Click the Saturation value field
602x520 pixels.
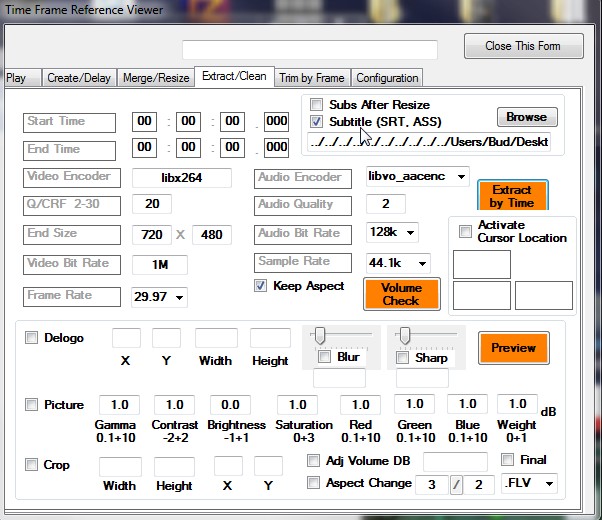298,405
